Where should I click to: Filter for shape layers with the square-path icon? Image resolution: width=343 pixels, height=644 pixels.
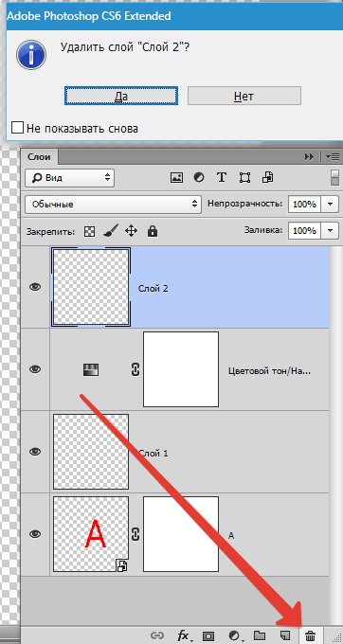244,177
